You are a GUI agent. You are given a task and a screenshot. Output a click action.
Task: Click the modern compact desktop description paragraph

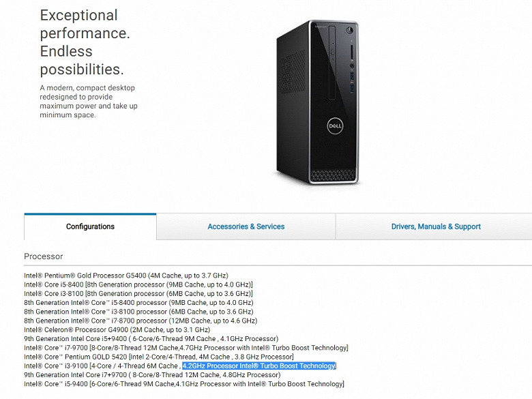(x=89, y=101)
